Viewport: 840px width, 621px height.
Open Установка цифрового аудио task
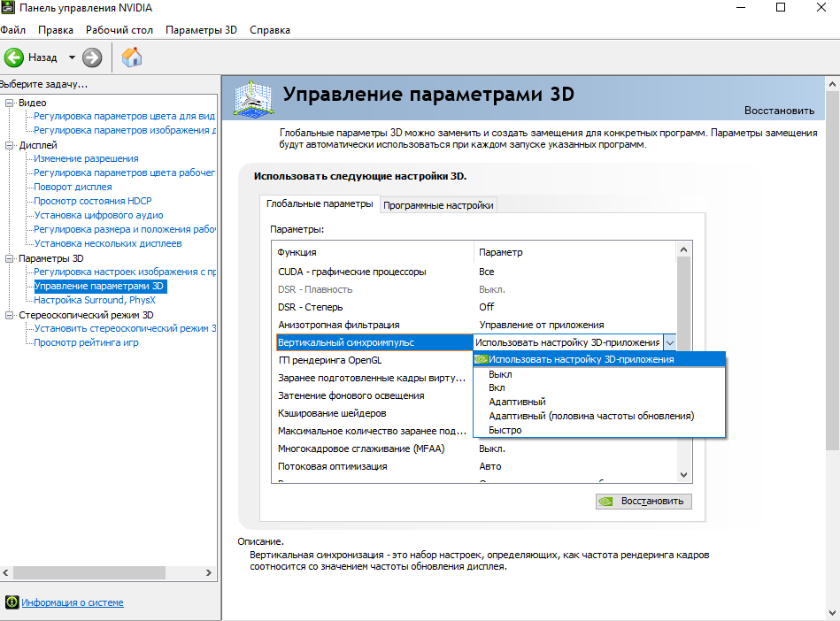(98, 215)
